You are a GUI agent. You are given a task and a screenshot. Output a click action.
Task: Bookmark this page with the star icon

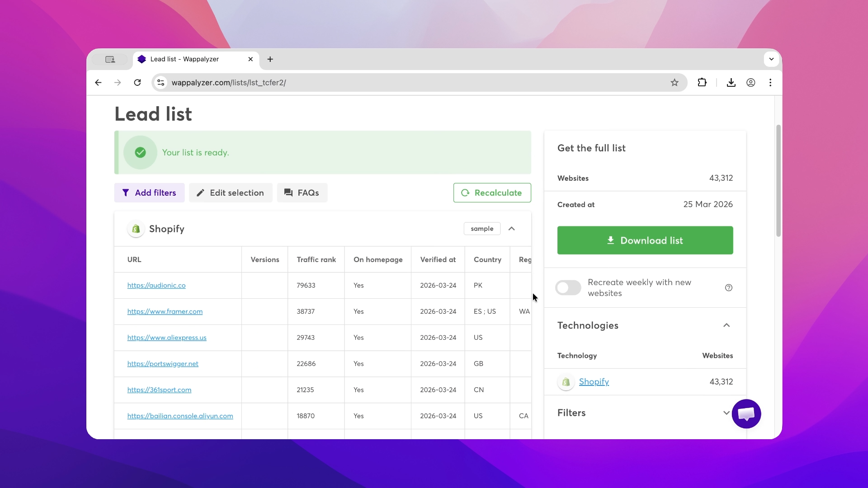pyautogui.click(x=675, y=83)
